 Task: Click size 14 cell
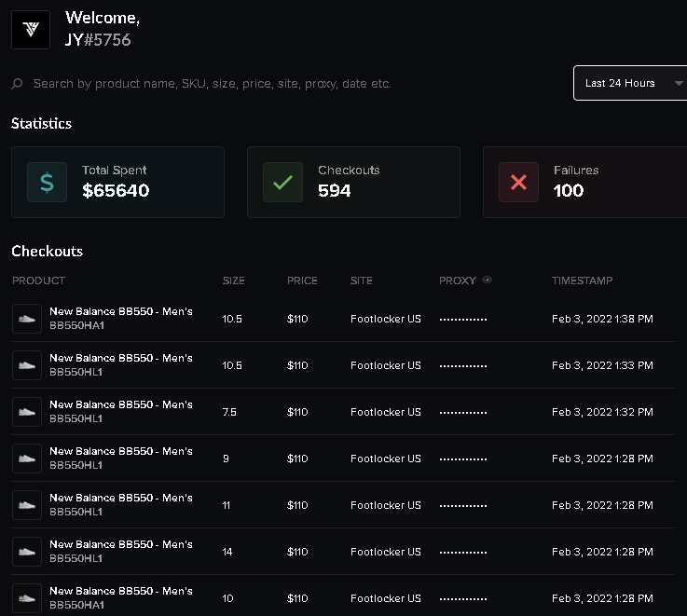tap(227, 552)
